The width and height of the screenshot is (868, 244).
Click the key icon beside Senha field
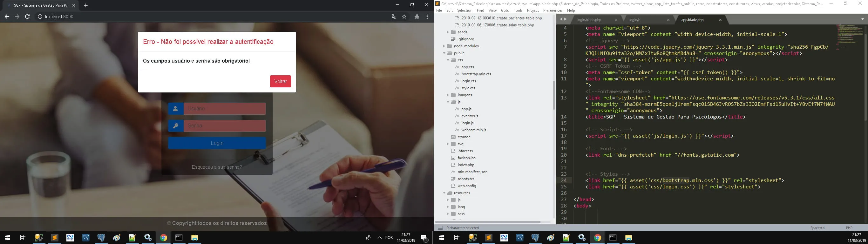pyautogui.click(x=176, y=126)
